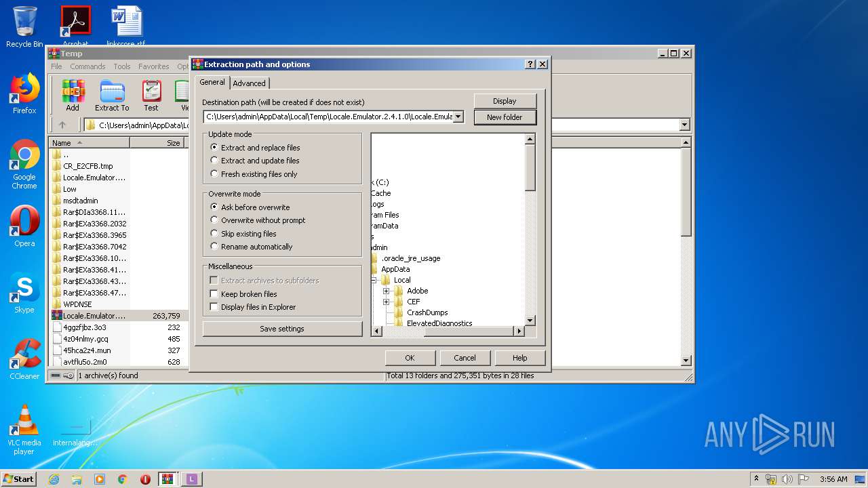868x488 pixels.
Task: Select Ask before overwrite option
Action: point(250,207)
